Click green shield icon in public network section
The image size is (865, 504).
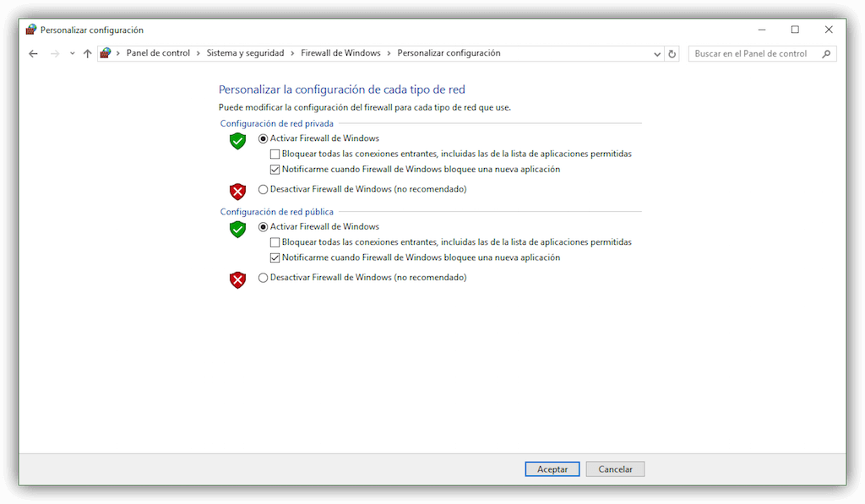click(x=237, y=230)
